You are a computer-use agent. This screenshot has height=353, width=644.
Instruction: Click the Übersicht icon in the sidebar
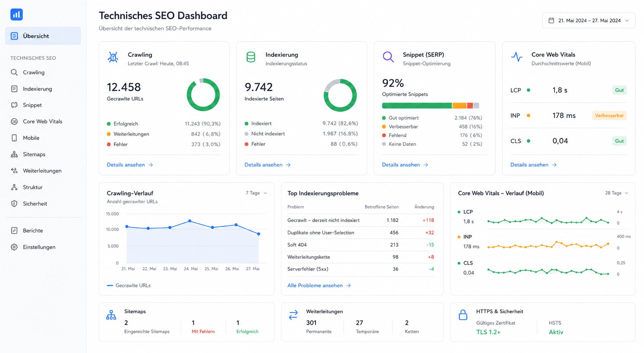[14, 36]
